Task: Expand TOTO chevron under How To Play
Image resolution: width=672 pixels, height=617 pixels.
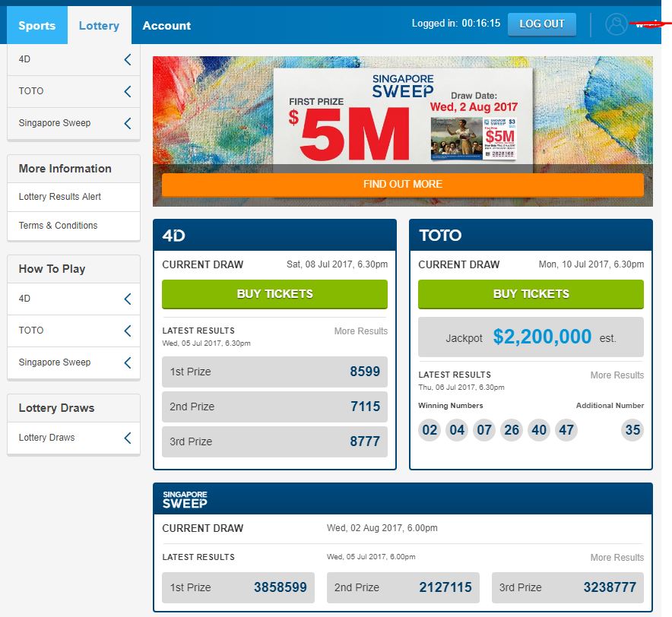Action: tap(128, 331)
